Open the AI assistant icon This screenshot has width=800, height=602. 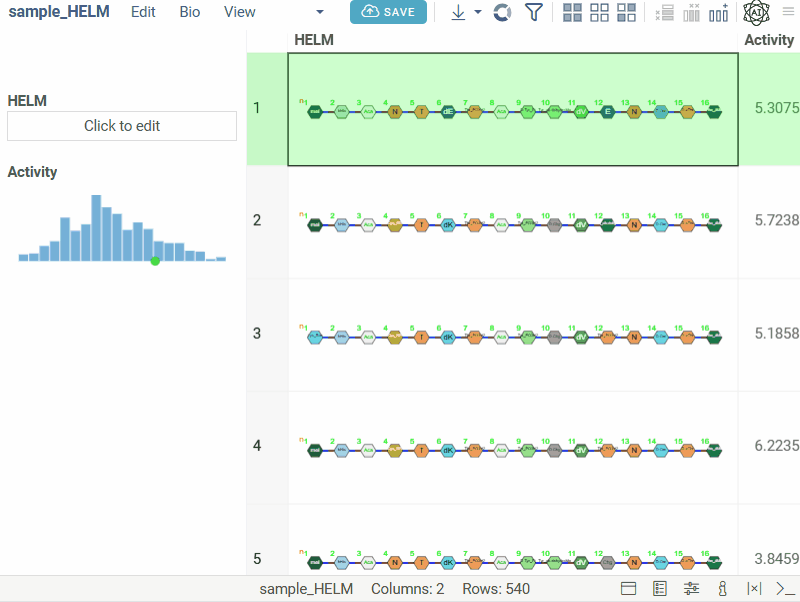tap(756, 13)
